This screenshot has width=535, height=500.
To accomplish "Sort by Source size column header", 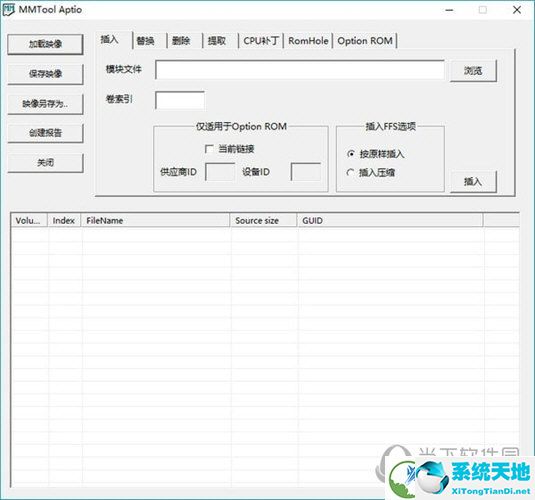I will coord(263,220).
